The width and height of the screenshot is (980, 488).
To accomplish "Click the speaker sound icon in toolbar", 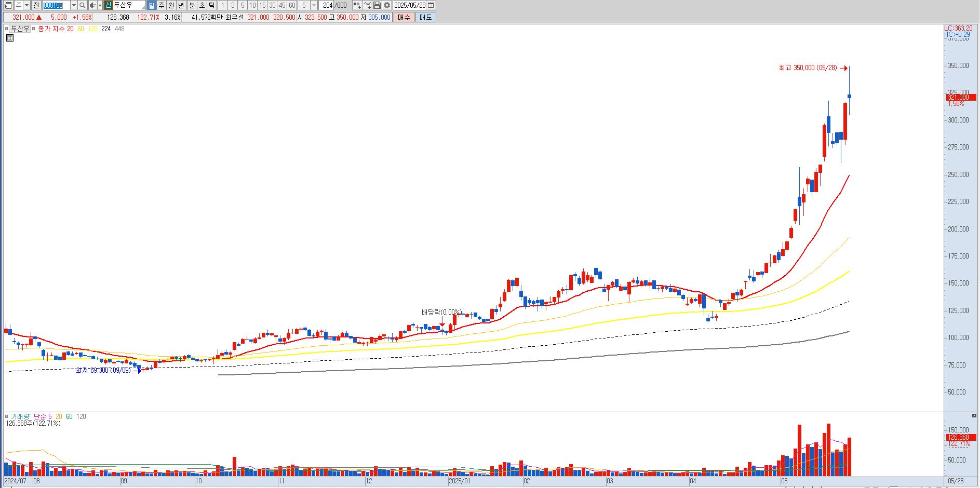I will (x=92, y=5).
